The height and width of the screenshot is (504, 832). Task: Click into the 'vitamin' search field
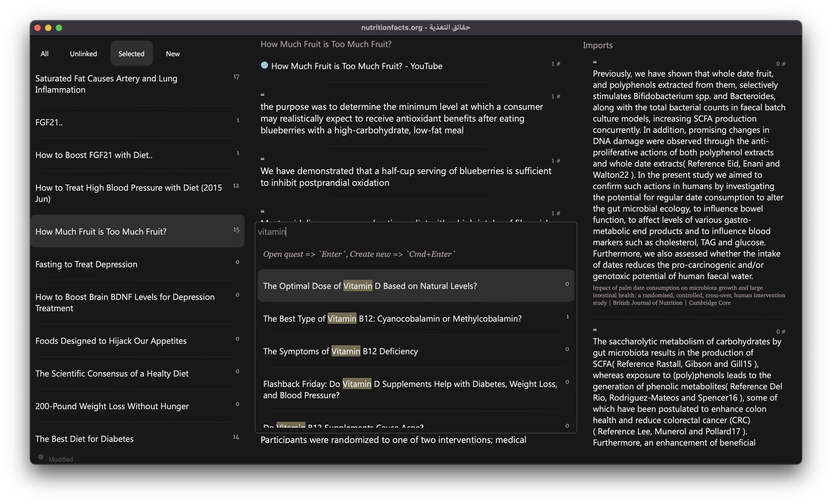coord(415,232)
